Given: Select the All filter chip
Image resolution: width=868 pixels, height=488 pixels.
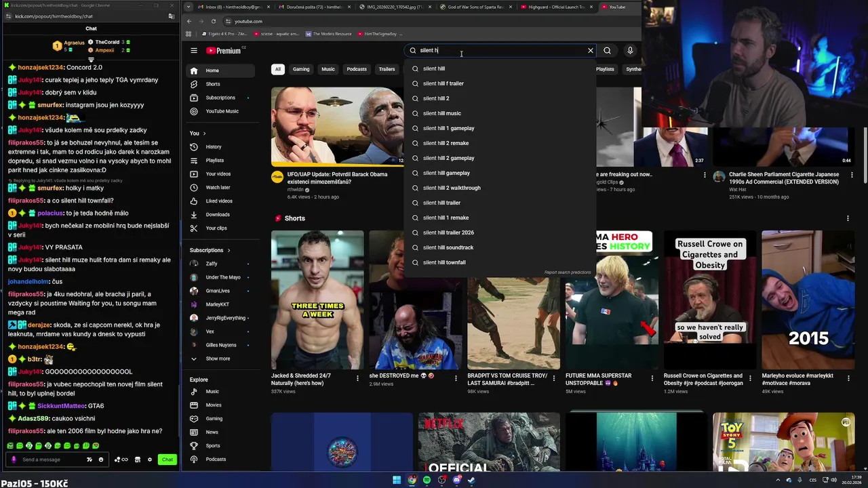Looking at the screenshot, I should (277, 69).
